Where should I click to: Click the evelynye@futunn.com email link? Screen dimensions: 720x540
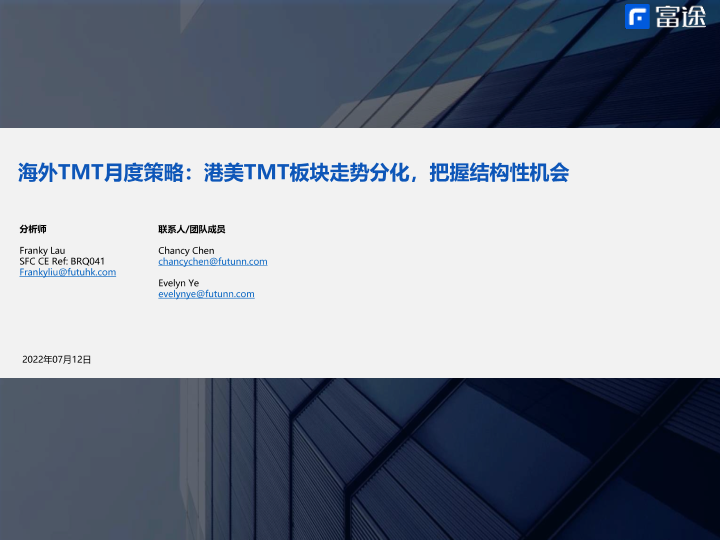[x=206, y=294]
